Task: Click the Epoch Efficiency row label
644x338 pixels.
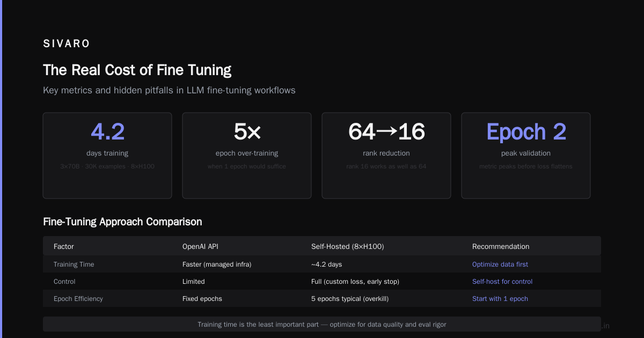Action: pyautogui.click(x=78, y=298)
